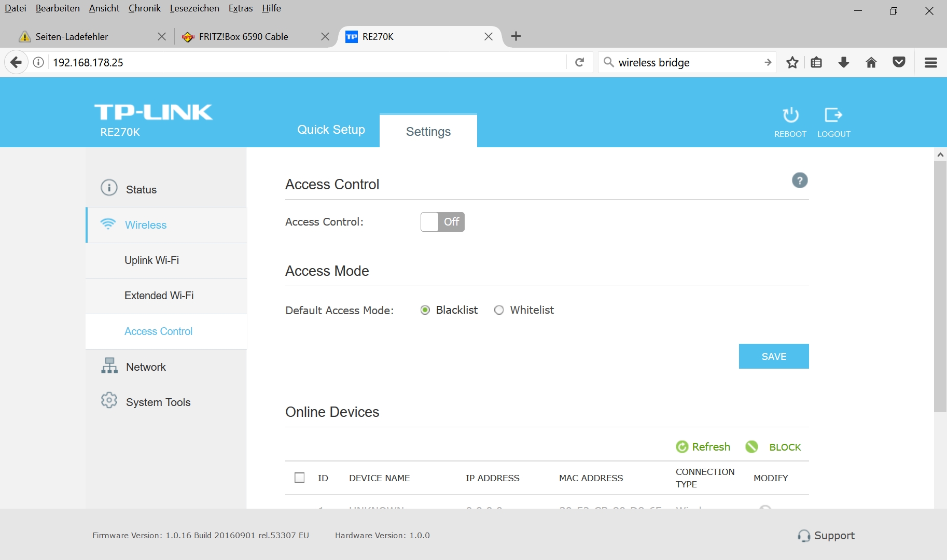
Task: Click the Network icon in sidebar
Action: click(109, 366)
